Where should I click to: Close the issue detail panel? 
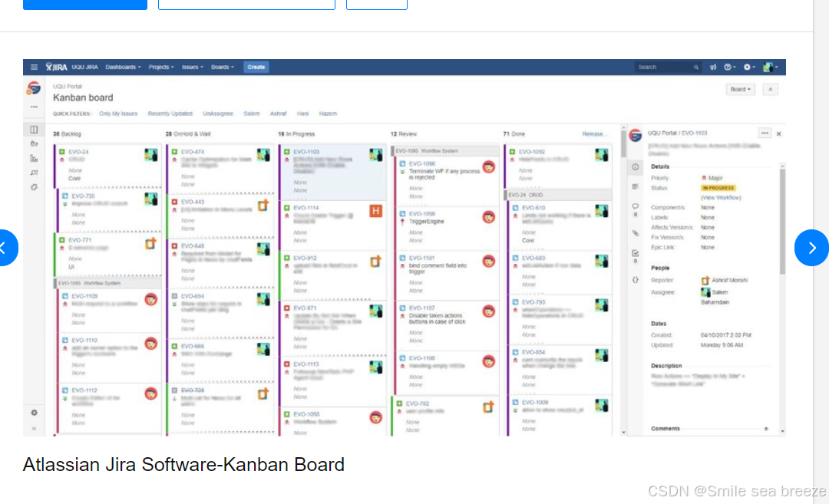click(779, 133)
